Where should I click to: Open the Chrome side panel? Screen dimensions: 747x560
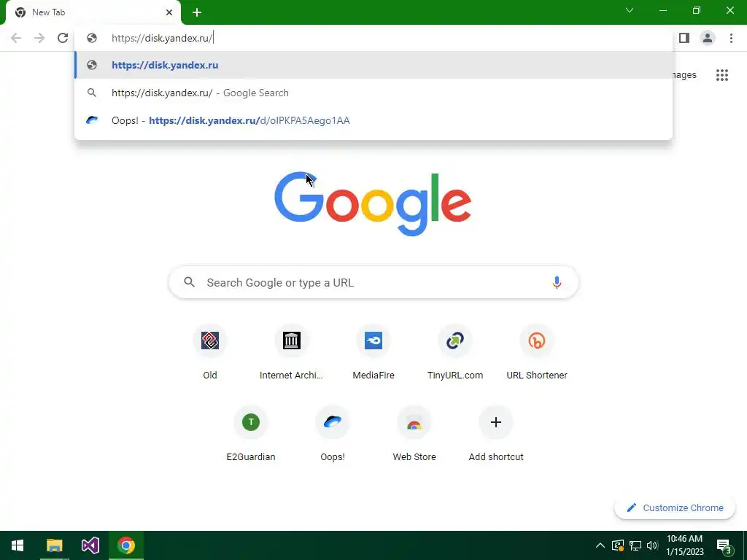click(684, 38)
